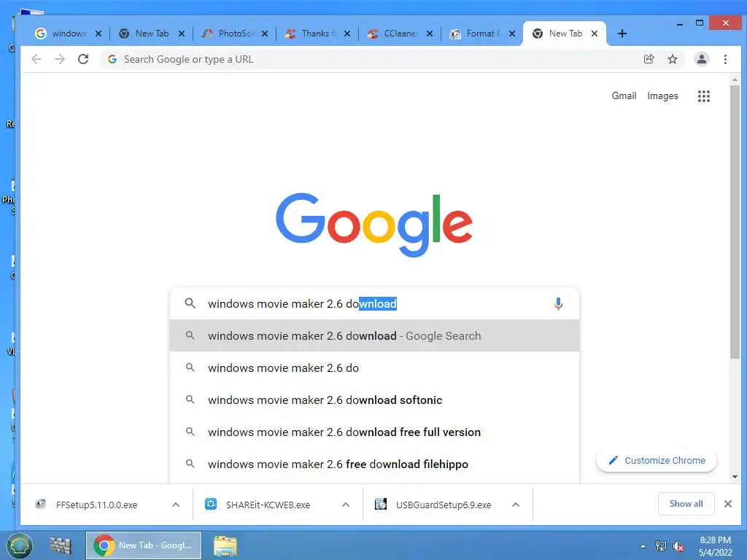Open the Chrome profile avatar

701,59
